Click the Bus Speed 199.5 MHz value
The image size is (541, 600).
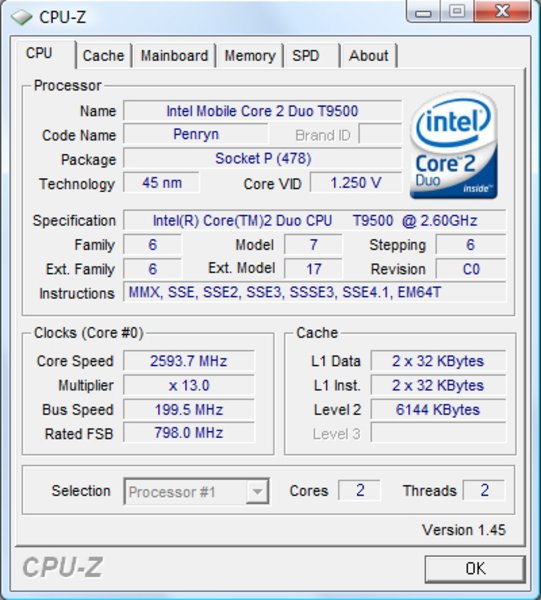point(189,409)
